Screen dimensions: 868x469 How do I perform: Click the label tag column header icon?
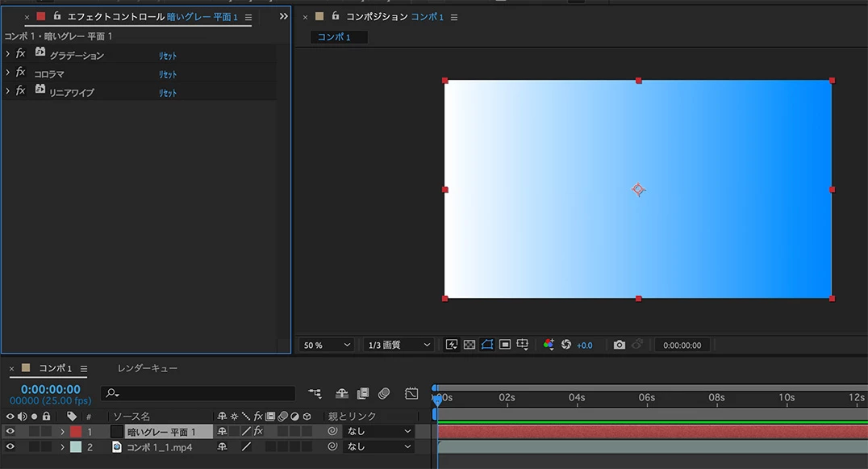pyautogui.click(x=72, y=416)
